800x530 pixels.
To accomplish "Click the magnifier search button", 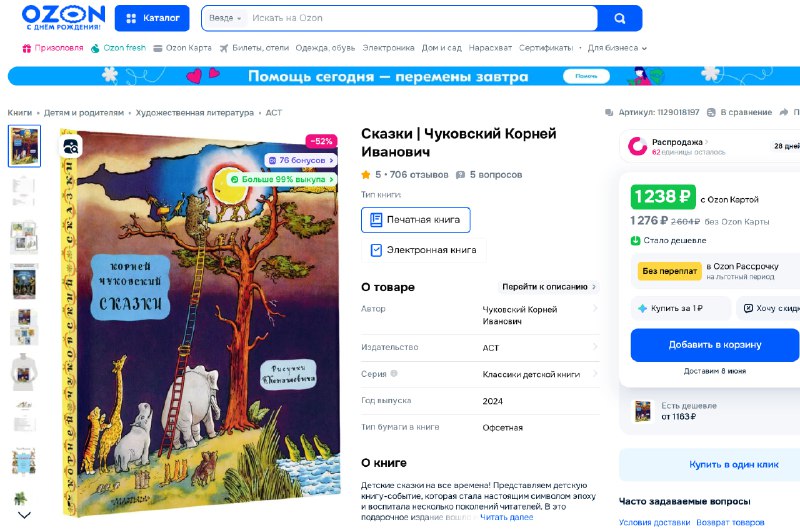I will click(619, 18).
